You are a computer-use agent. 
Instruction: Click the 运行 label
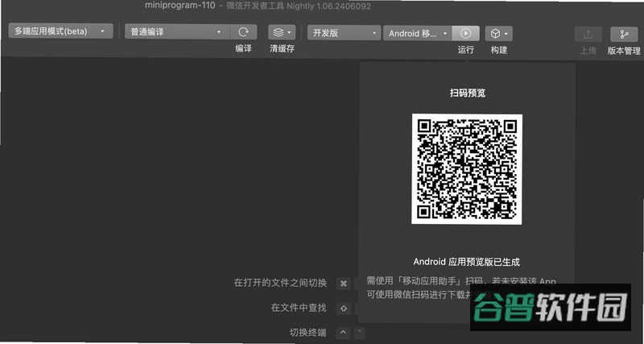coord(466,50)
